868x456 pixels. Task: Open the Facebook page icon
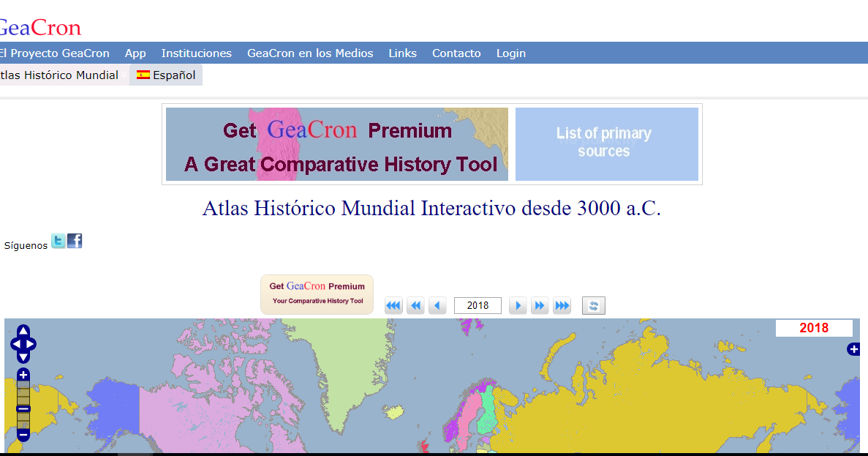click(x=74, y=240)
